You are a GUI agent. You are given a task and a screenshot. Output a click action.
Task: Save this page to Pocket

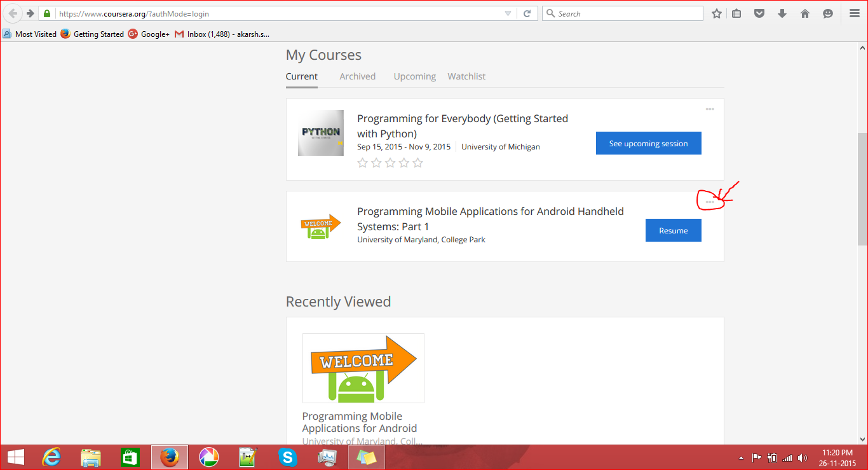[759, 13]
